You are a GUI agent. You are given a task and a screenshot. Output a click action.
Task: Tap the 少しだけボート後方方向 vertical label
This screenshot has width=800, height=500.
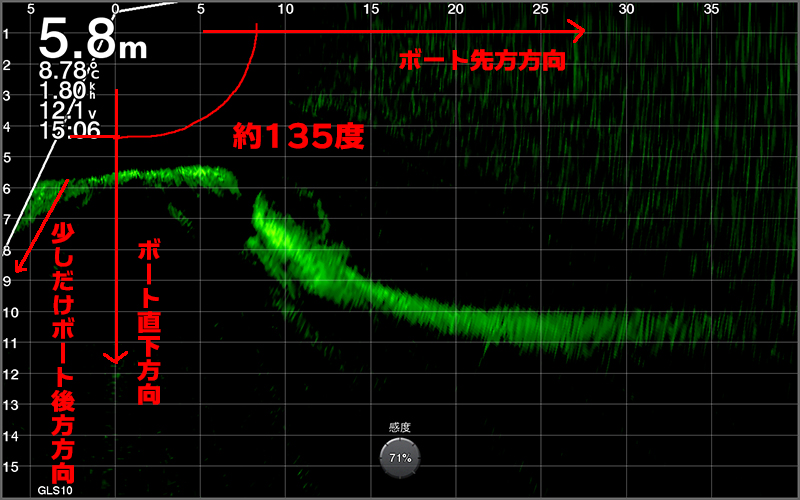pos(62,350)
